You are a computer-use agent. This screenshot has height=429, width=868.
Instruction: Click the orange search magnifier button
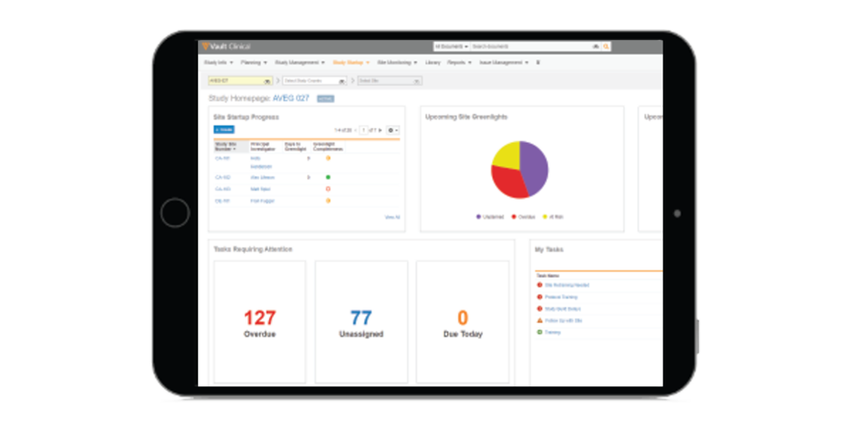pos(606,47)
